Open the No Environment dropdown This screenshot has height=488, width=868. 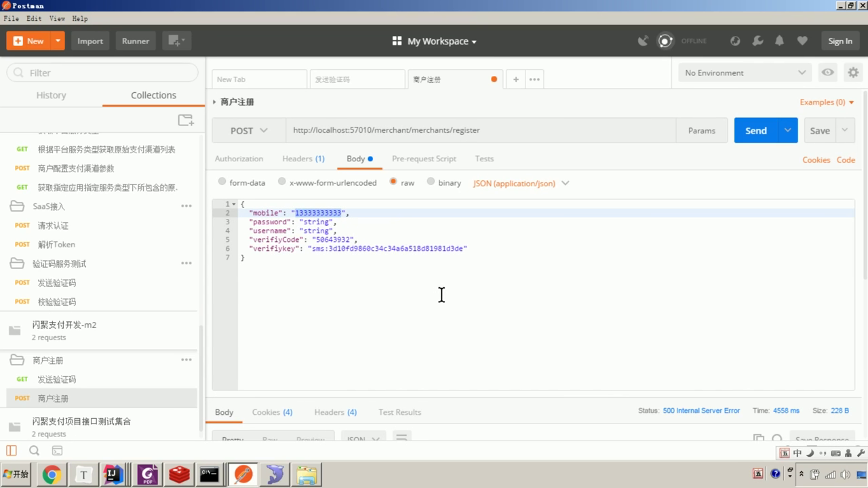tap(744, 73)
